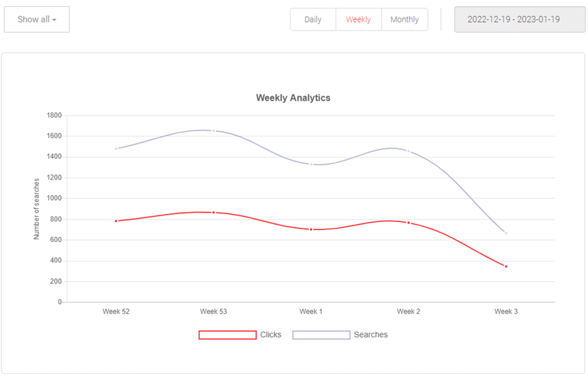Switch to the Monthly view tab

click(x=405, y=19)
